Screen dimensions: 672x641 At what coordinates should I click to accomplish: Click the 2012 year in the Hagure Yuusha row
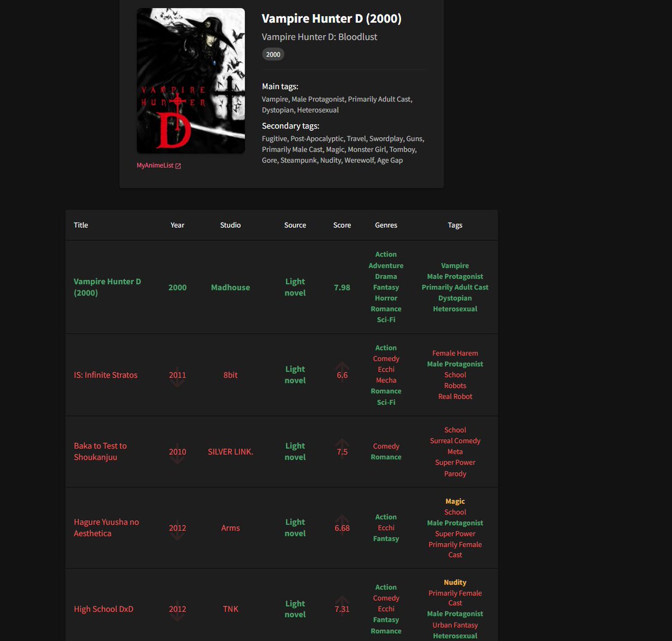pyautogui.click(x=178, y=528)
